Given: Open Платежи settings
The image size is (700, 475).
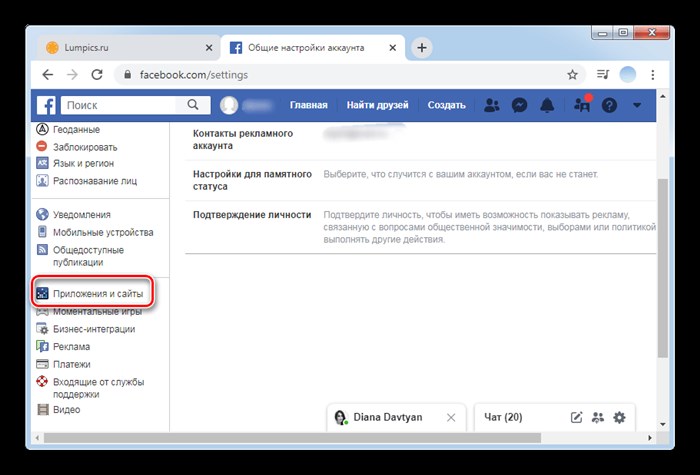Looking at the screenshot, I should (71, 364).
